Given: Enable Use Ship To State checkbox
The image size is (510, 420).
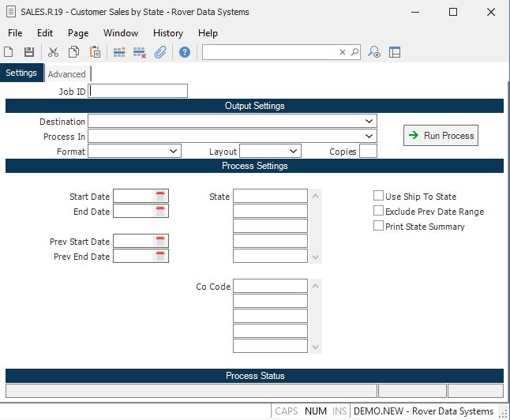Looking at the screenshot, I should 379,197.
